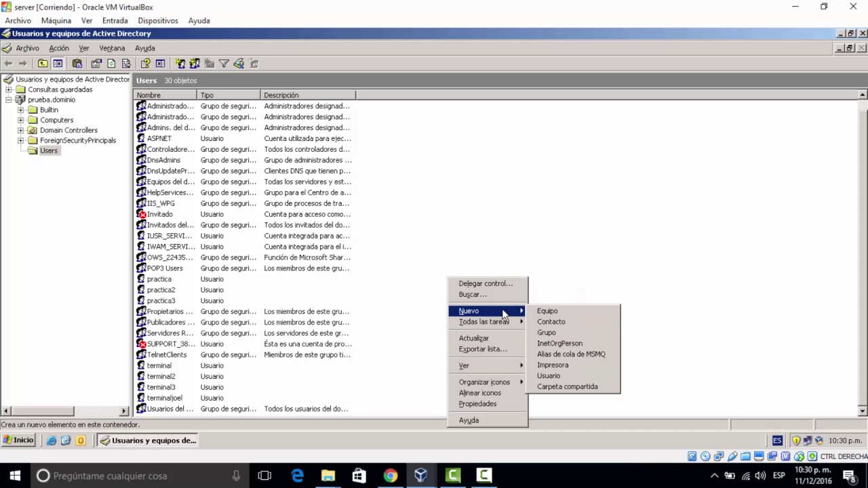868x488 pixels.
Task: Open the Acción menu
Action: tap(58, 48)
